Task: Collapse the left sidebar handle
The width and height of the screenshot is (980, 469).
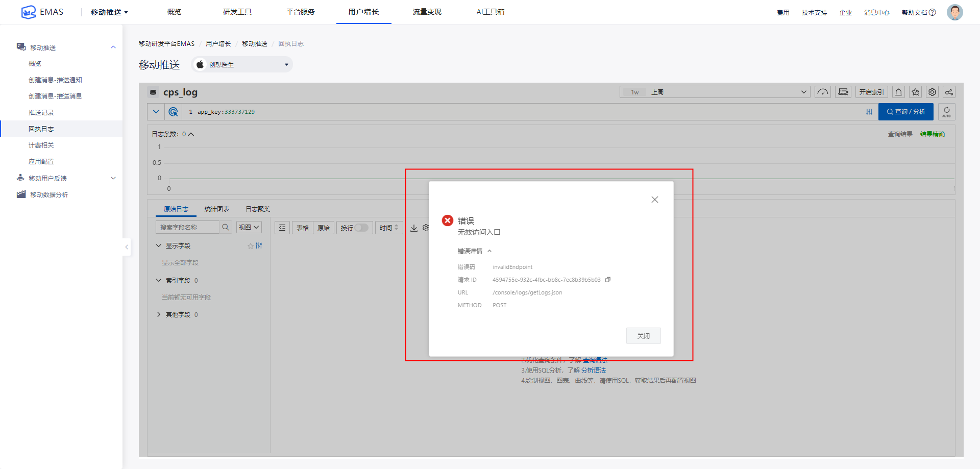Action: (127, 247)
